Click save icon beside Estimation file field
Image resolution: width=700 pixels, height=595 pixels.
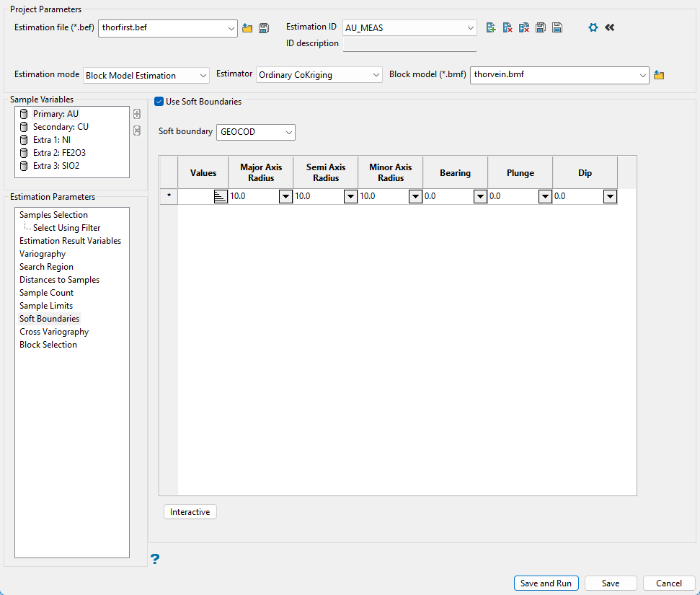point(264,28)
